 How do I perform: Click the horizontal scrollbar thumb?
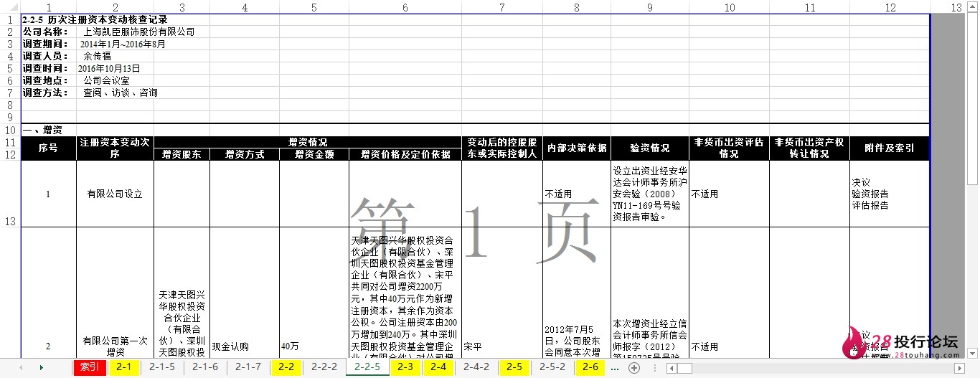tap(684, 368)
